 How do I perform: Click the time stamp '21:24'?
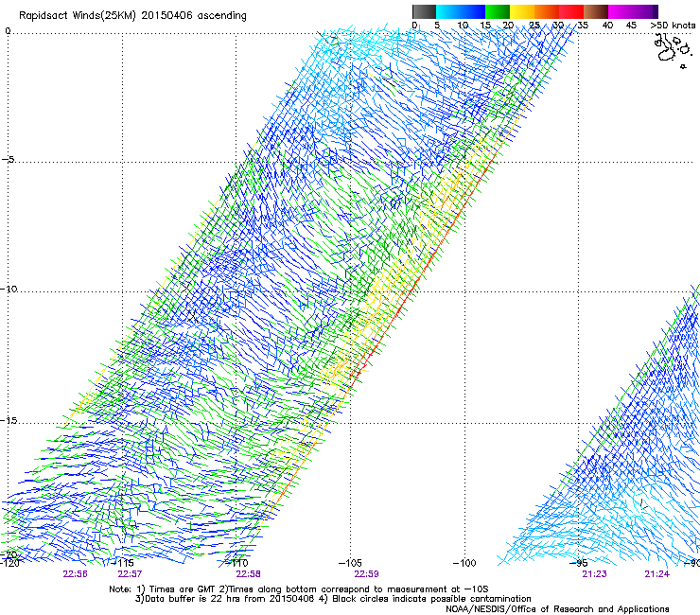656,574
